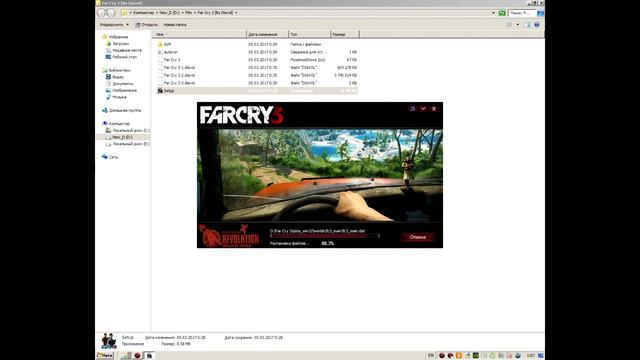The image size is (640, 360).
Task: Toggle music icon in Far Cry 3 installer
Action: (x=413, y=109)
